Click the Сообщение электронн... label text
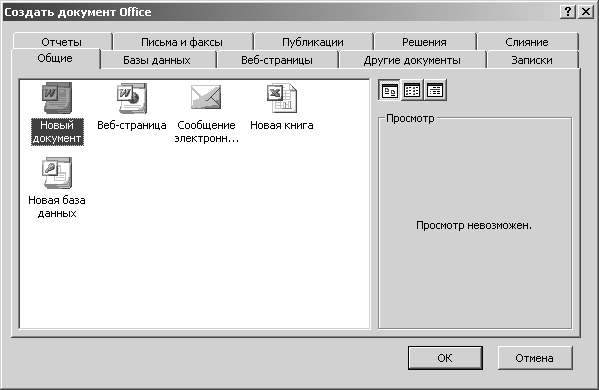599x390 pixels. 207,131
